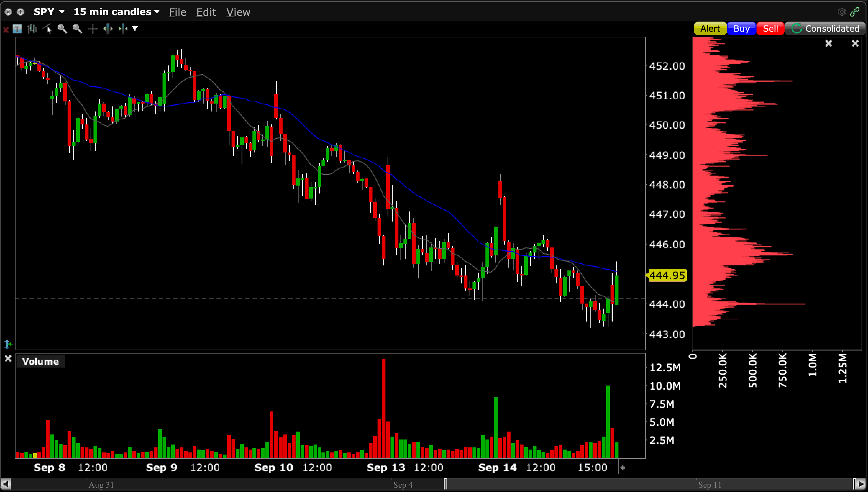Click the zoom out magnifier

[78, 29]
